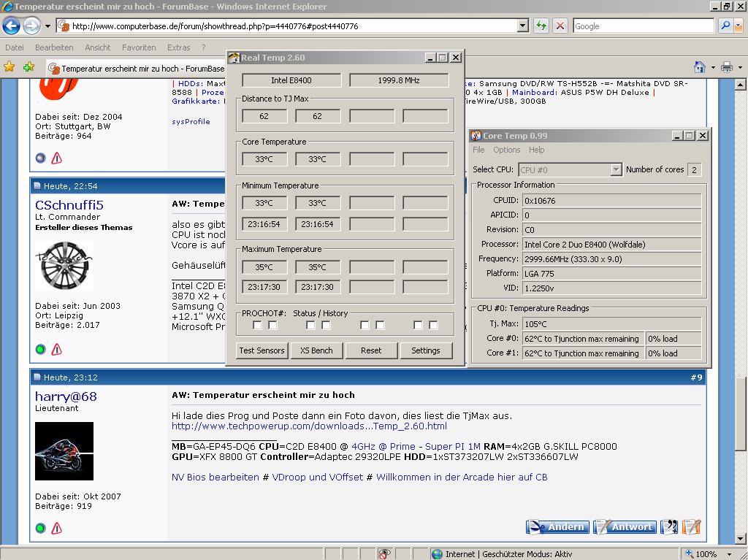Viewport: 748px width, 560px height.
Task: Print the page using the printer icon
Action: tap(727, 66)
